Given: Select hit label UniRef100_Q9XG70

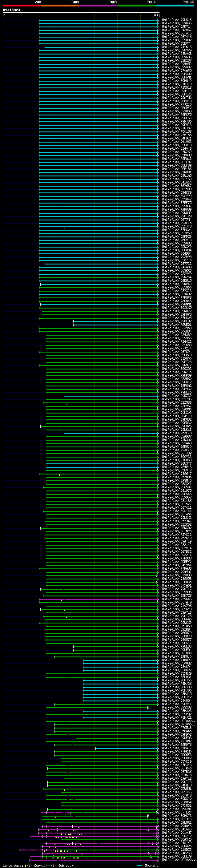Looking at the screenshot, I should pyautogui.click(x=177, y=775).
